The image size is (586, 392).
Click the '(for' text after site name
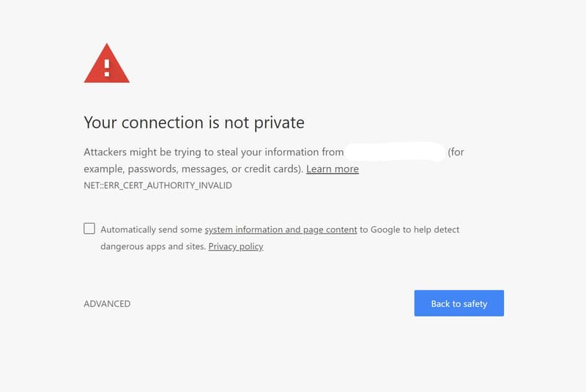[456, 152]
